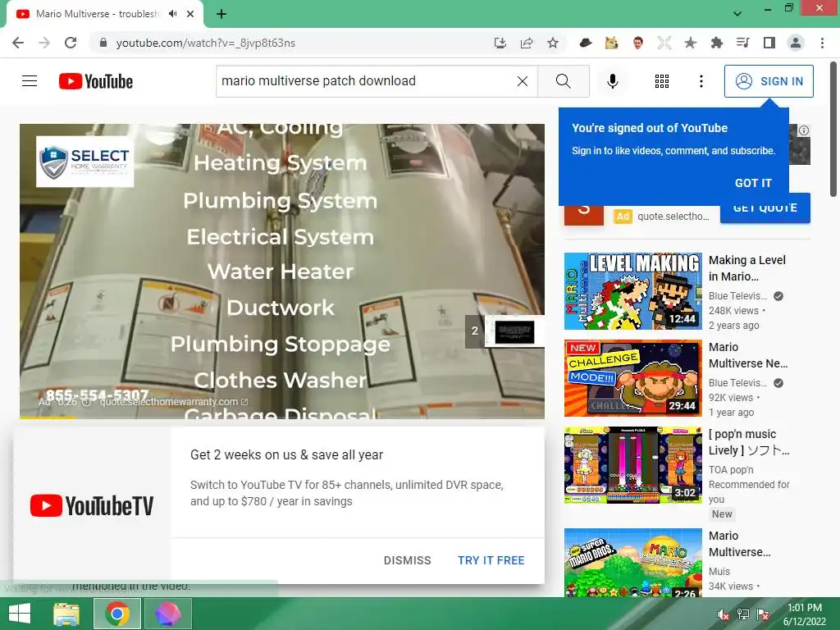Viewport: 840px width, 630px height.
Task: Open a new browser tab
Action: [x=221, y=14]
